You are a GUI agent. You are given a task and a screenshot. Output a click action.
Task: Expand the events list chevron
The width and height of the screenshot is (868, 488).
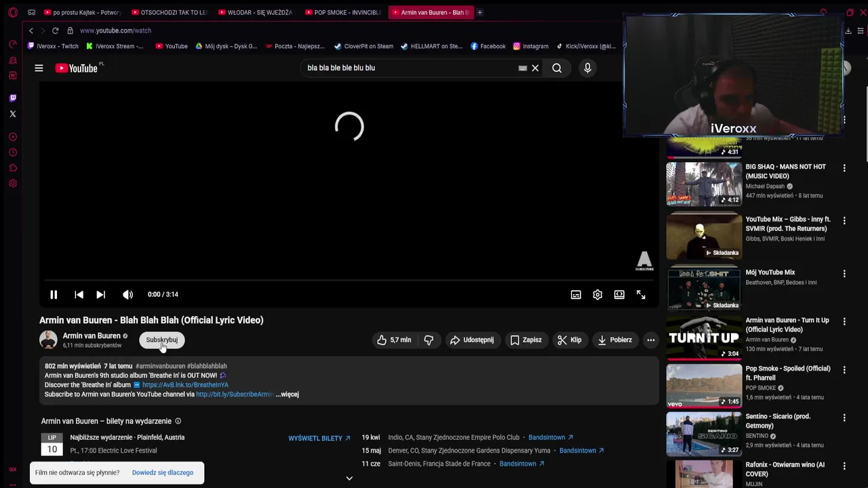pyautogui.click(x=349, y=478)
